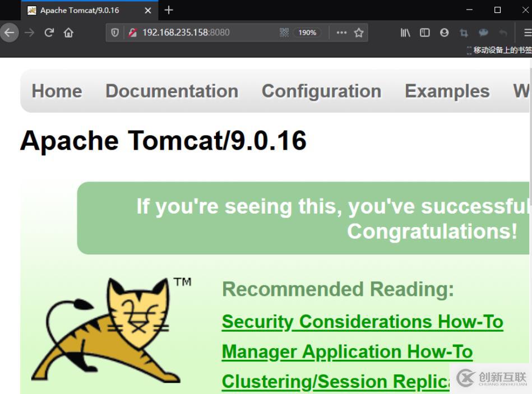532x394 pixels.
Task: Toggle the sidebar view icon
Action: (425, 33)
